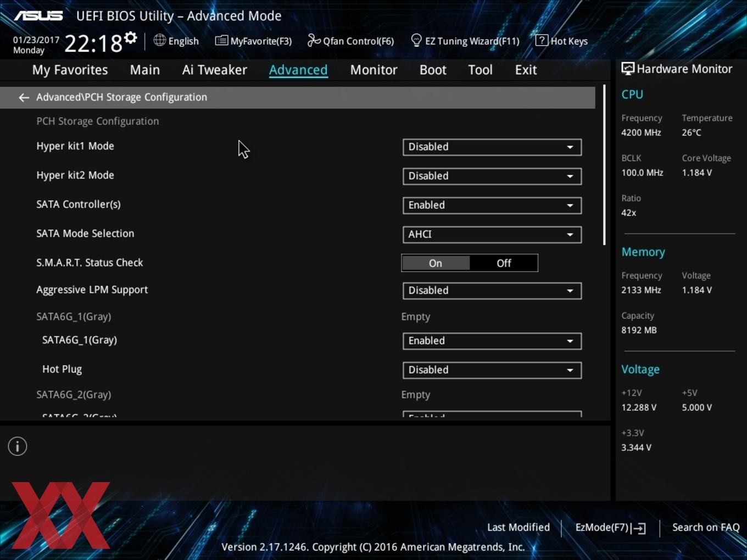Click the EzMode exit arrow icon
Screen dimensions: 747x560
pos(638,528)
